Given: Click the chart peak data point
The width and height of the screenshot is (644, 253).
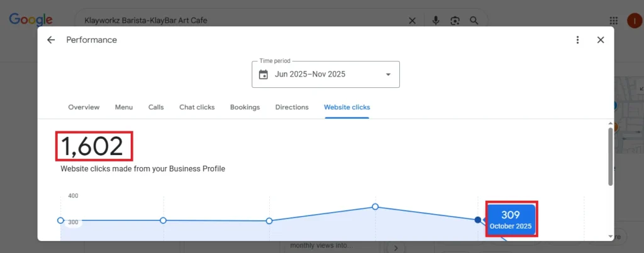Looking at the screenshot, I should pos(375,207).
